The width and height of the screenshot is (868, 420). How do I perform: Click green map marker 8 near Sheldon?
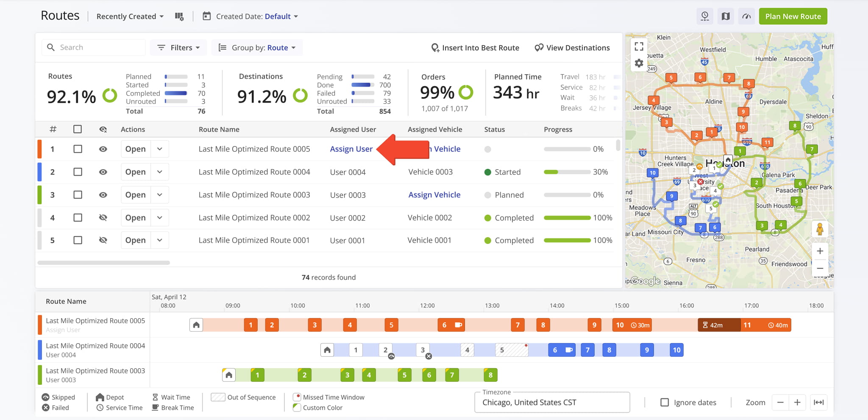[795, 126]
